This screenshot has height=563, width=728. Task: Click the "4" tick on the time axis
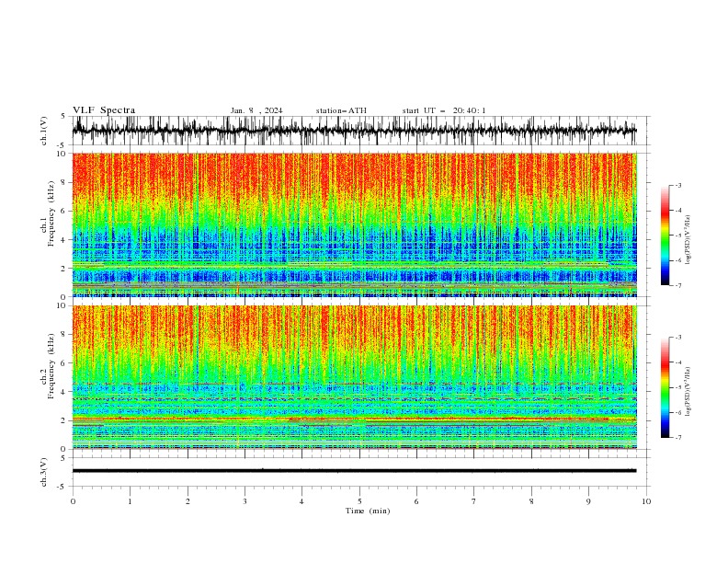tap(301, 501)
